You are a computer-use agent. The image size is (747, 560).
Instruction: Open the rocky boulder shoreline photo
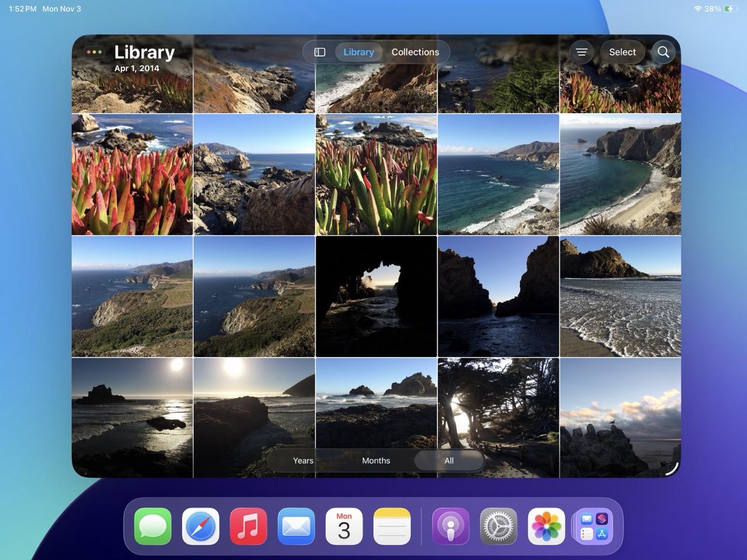(x=254, y=174)
